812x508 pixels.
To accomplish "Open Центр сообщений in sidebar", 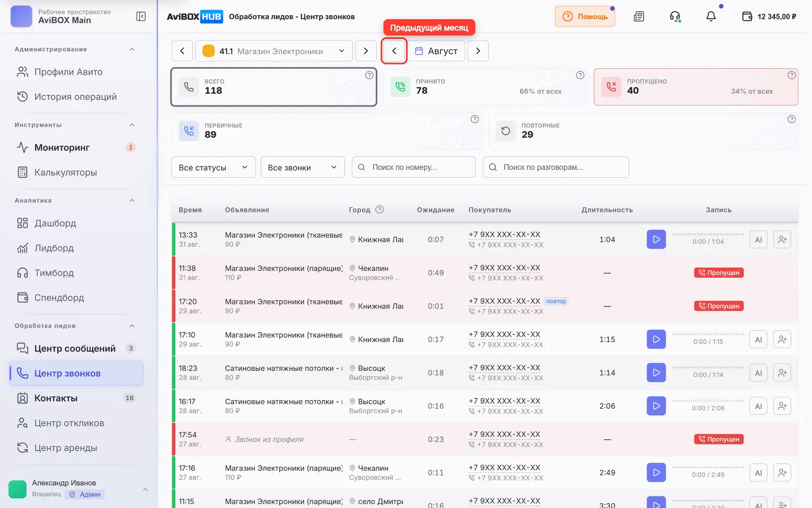I will [x=76, y=348].
